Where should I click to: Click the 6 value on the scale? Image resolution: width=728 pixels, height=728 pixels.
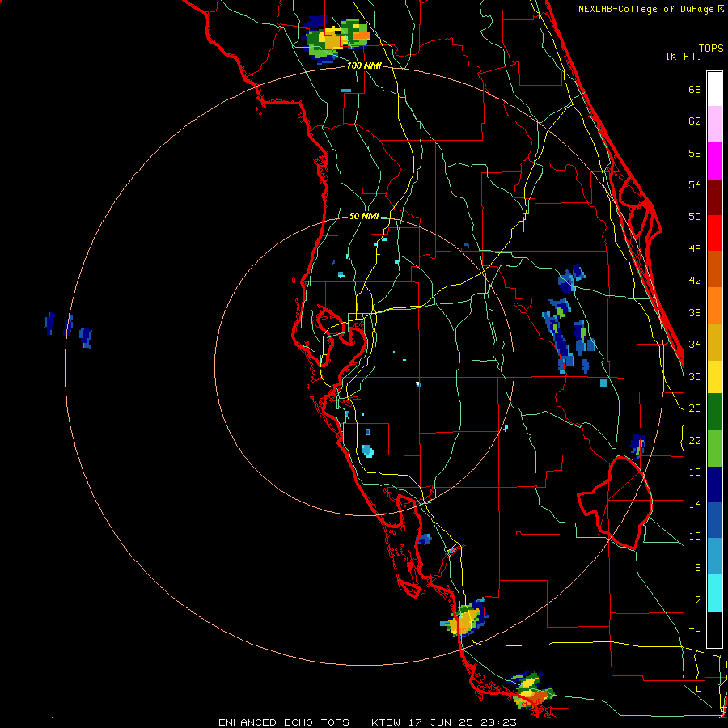coord(697,568)
